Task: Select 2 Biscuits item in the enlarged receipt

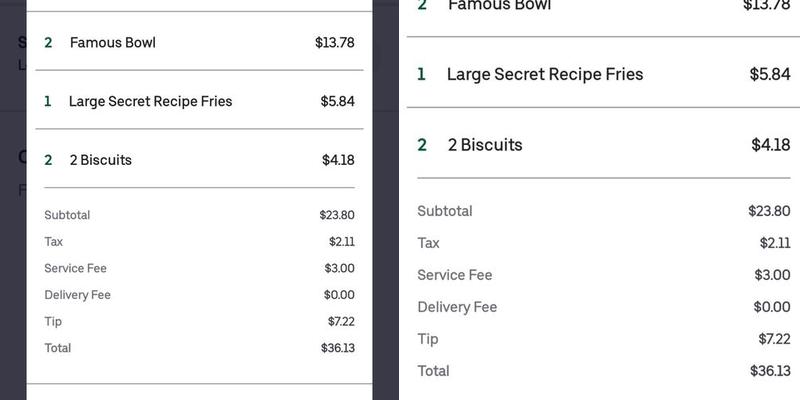Action: pyautogui.click(x=484, y=145)
